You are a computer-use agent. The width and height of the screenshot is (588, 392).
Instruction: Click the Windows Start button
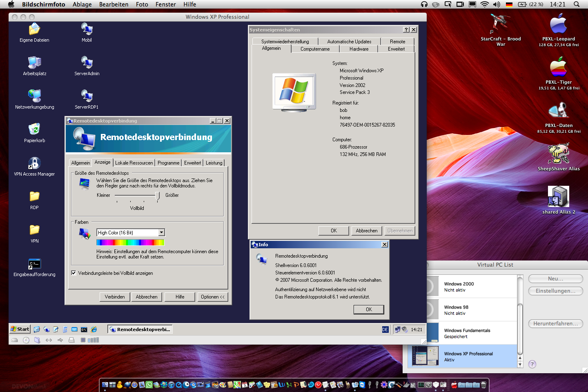click(x=20, y=329)
